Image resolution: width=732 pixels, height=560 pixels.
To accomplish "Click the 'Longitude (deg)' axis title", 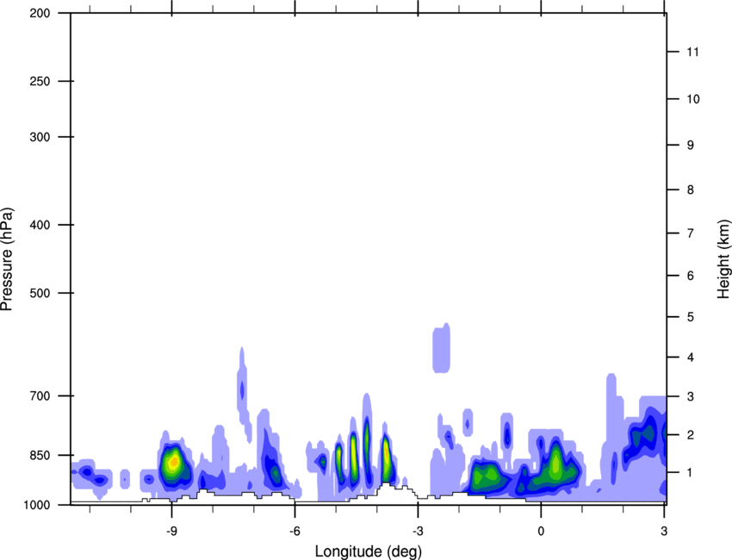I will [369, 551].
